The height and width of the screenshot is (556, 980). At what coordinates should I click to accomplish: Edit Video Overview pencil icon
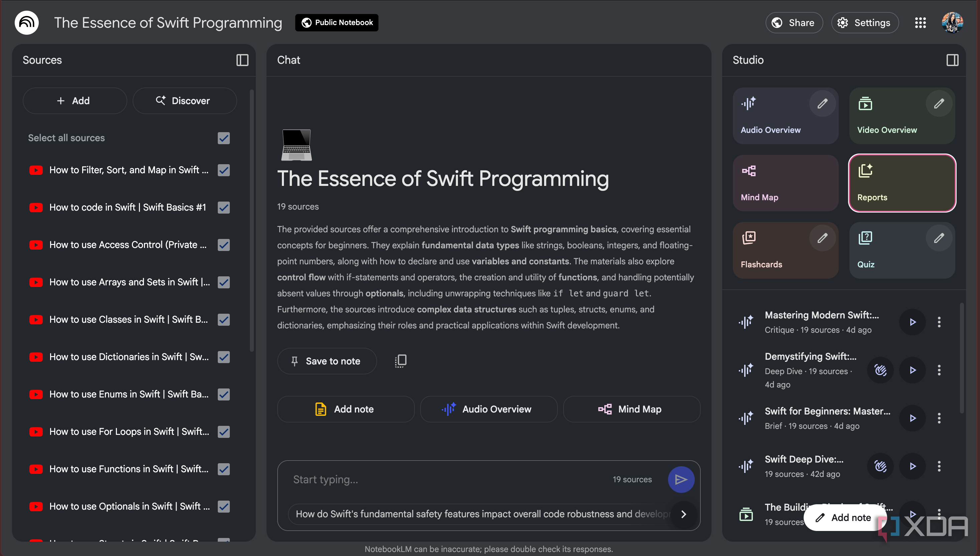[x=939, y=103]
